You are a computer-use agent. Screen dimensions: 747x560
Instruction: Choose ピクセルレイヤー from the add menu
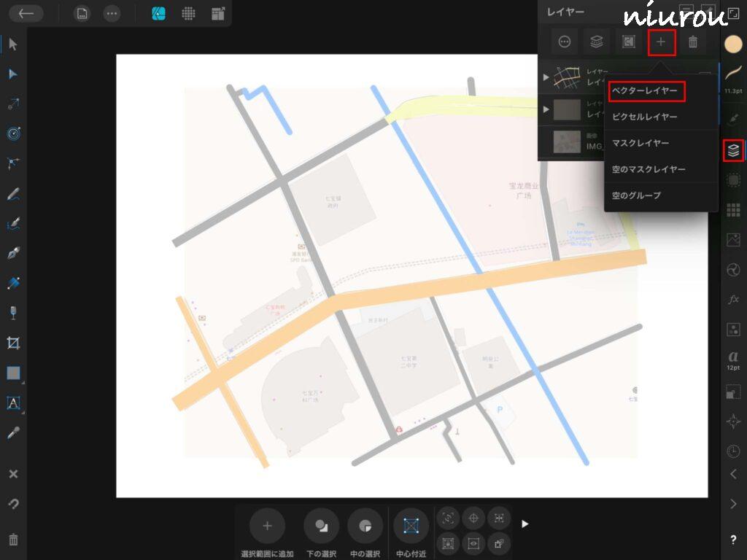point(645,117)
